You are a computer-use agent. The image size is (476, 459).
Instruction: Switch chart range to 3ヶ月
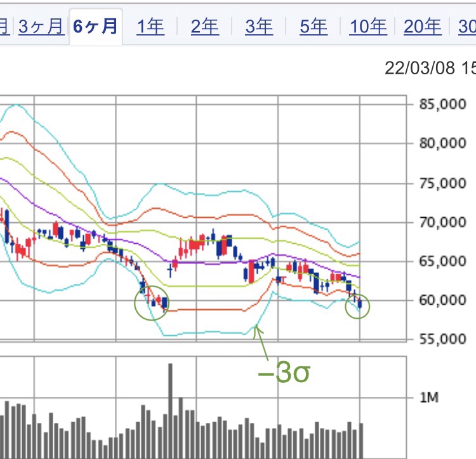point(41,27)
